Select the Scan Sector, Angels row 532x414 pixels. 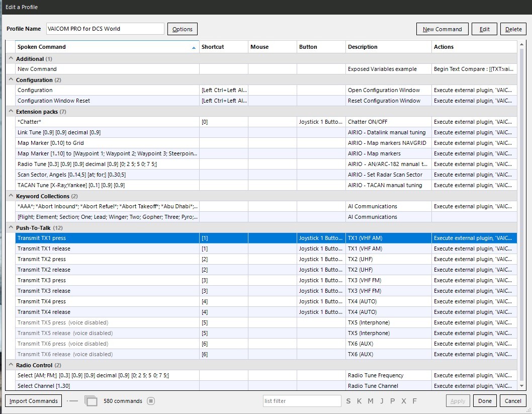tap(266, 175)
